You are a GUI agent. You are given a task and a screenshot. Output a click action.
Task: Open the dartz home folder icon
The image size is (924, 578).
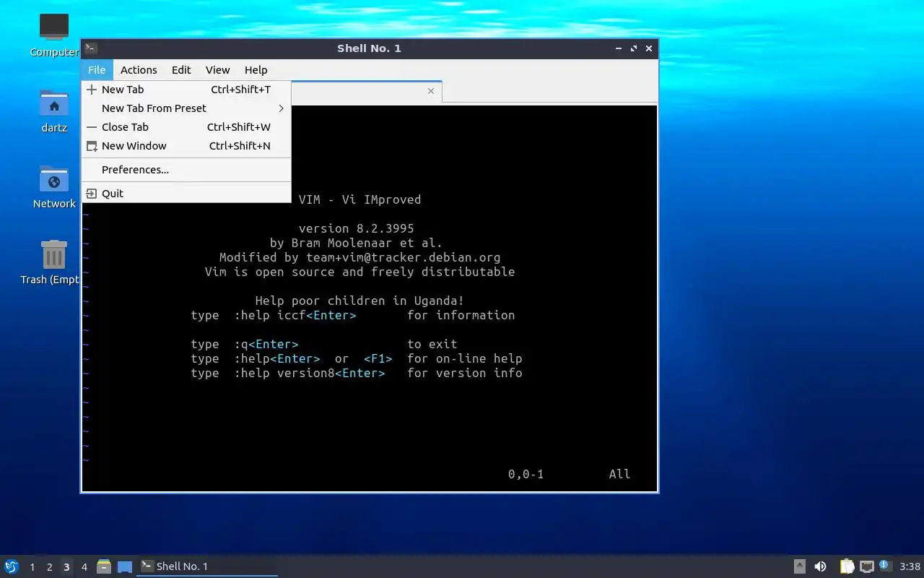coord(54,111)
